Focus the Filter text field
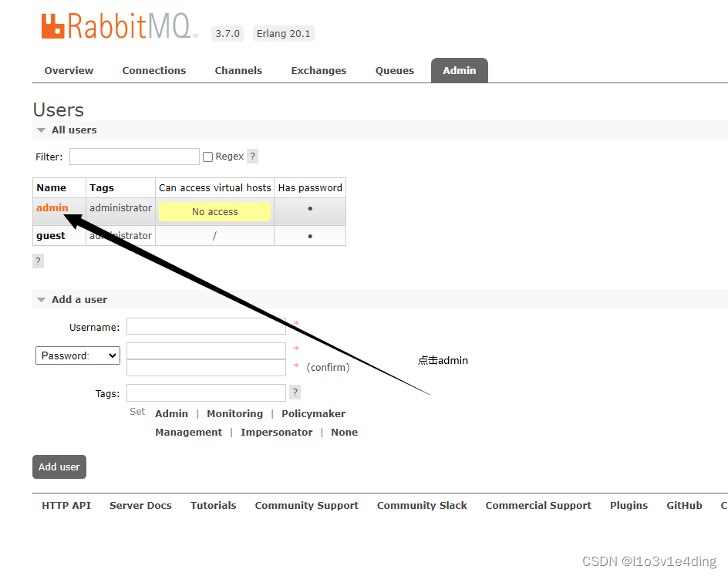This screenshot has height=576, width=728. [x=135, y=157]
